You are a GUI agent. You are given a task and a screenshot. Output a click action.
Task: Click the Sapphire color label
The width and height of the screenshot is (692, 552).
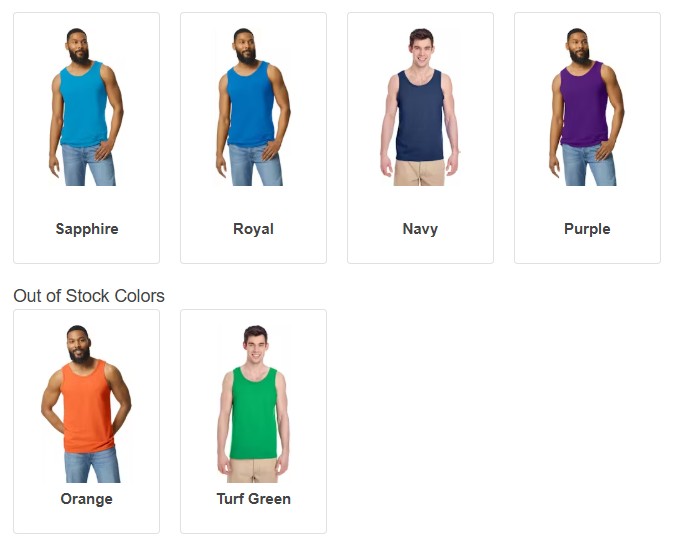(87, 229)
